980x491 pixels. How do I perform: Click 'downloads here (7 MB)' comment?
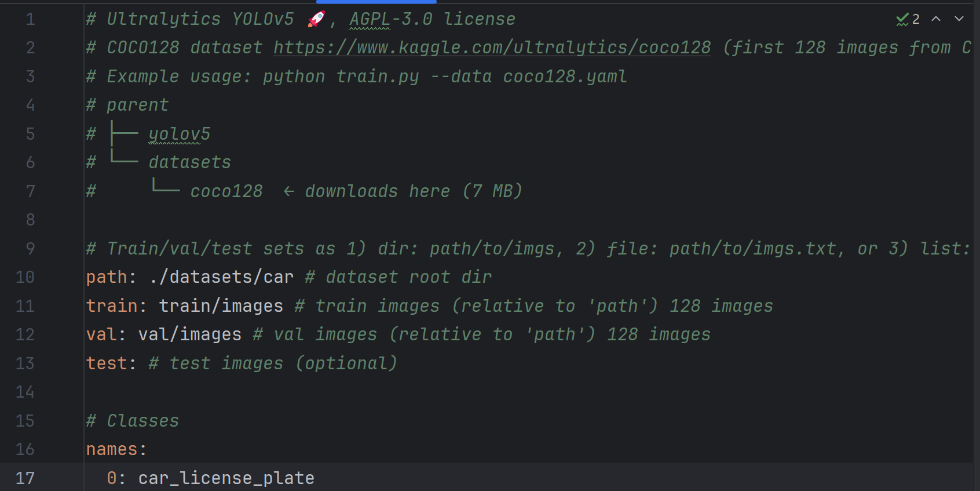414,191
